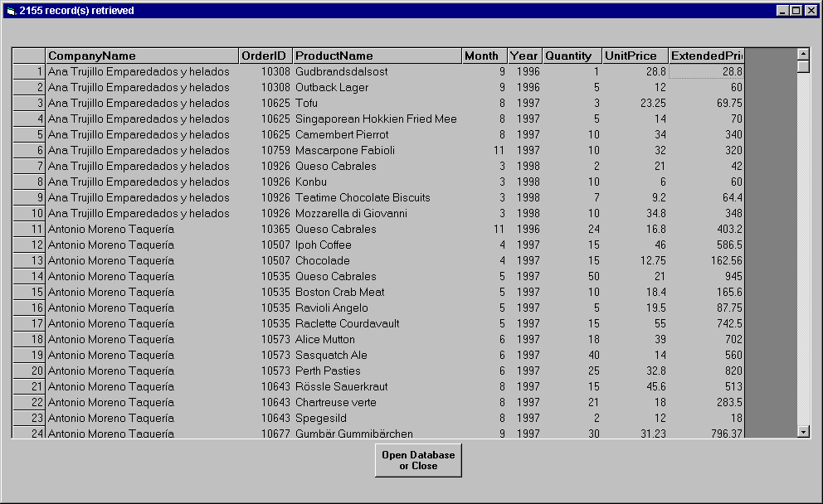Click quantity 24 cell

(572, 229)
